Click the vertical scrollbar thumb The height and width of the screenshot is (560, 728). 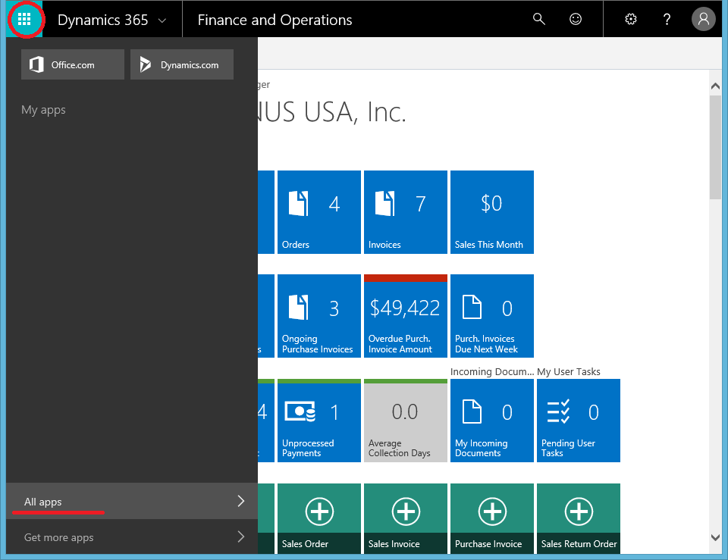pos(715,147)
